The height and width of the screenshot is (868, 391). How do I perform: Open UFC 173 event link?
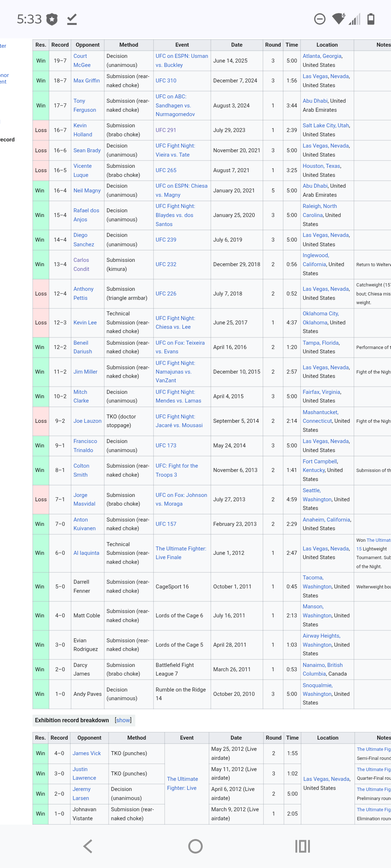[166, 446]
